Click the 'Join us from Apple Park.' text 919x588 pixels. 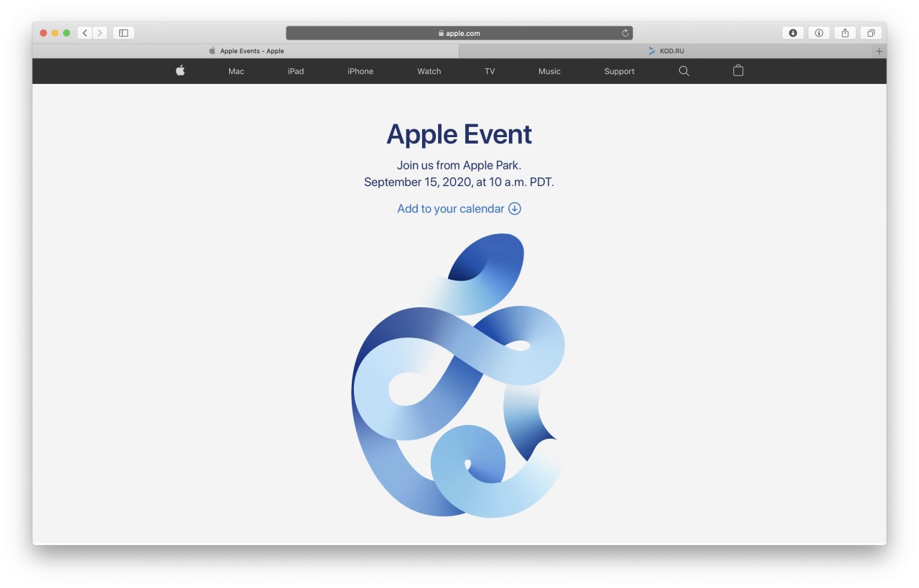[459, 165]
